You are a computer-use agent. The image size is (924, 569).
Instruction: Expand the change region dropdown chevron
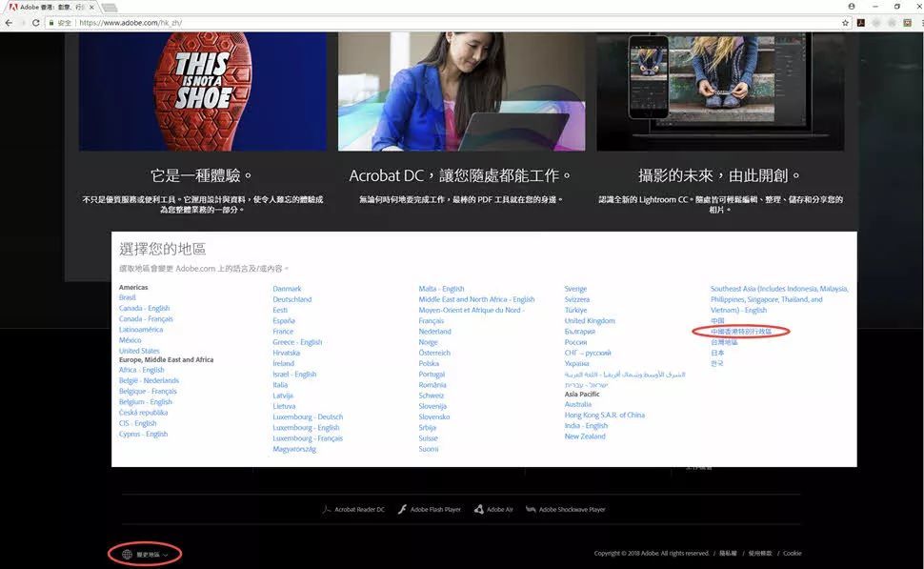[x=166, y=555]
